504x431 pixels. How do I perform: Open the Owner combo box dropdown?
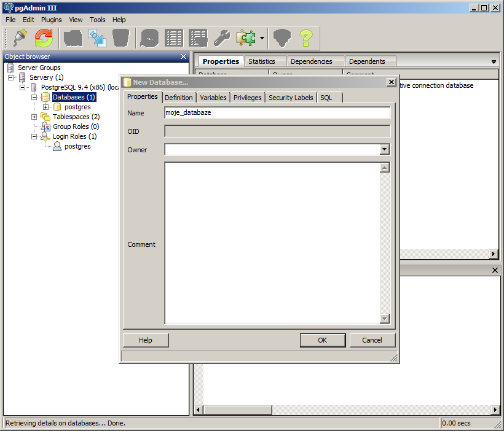(384, 150)
